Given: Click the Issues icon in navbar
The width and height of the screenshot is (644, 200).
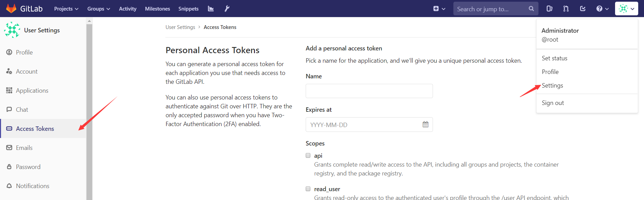Looking at the screenshot, I should (x=549, y=9).
